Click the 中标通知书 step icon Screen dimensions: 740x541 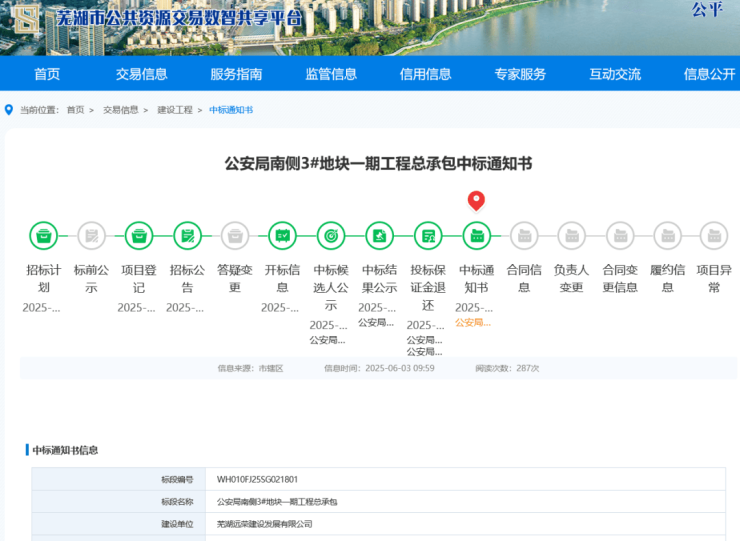click(x=476, y=236)
